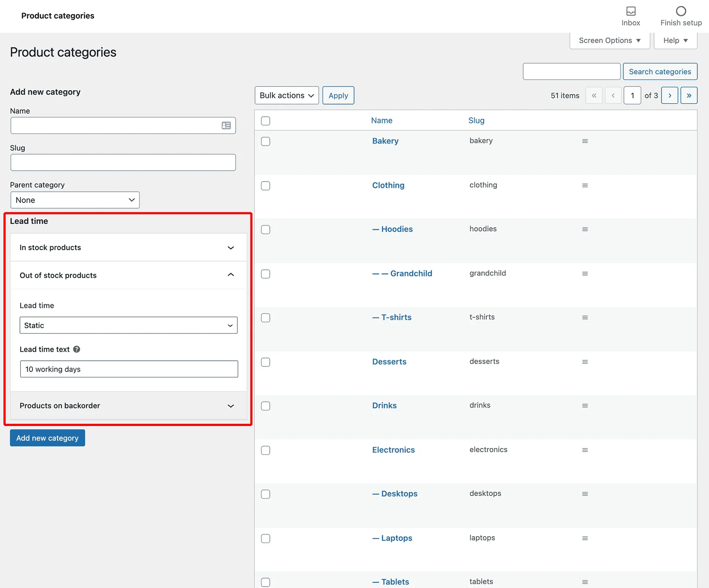Open the Inbox panel
The height and width of the screenshot is (588, 709).
coord(631,12)
